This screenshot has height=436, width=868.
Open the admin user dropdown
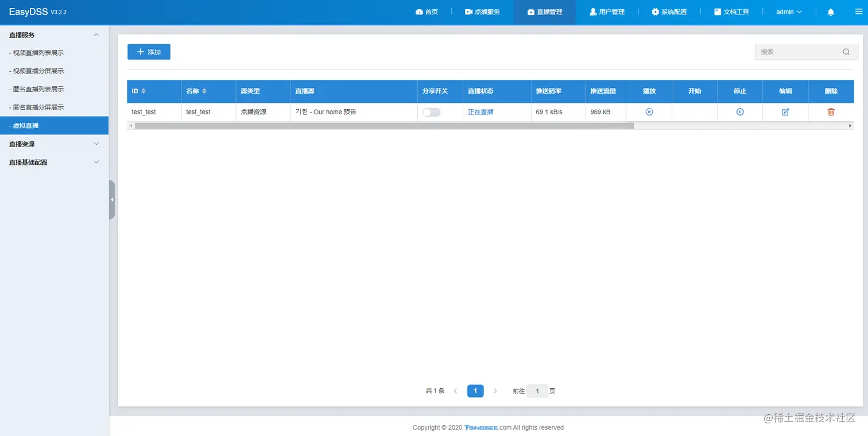point(789,12)
